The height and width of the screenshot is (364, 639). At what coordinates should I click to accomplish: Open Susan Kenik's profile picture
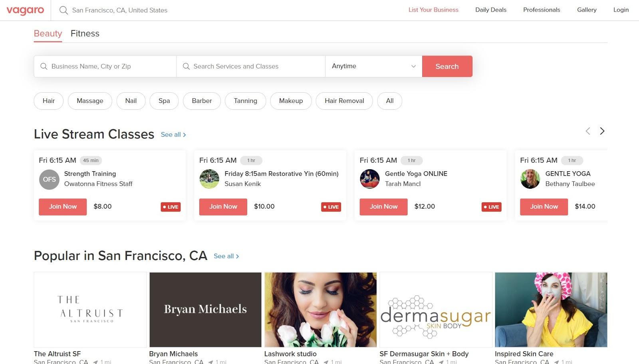[x=209, y=179]
